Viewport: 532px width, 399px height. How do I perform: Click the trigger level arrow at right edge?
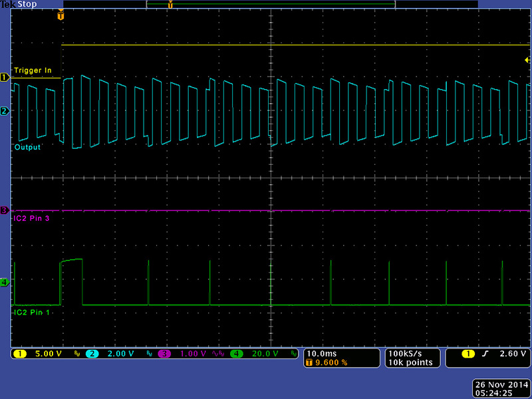click(x=527, y=60)
